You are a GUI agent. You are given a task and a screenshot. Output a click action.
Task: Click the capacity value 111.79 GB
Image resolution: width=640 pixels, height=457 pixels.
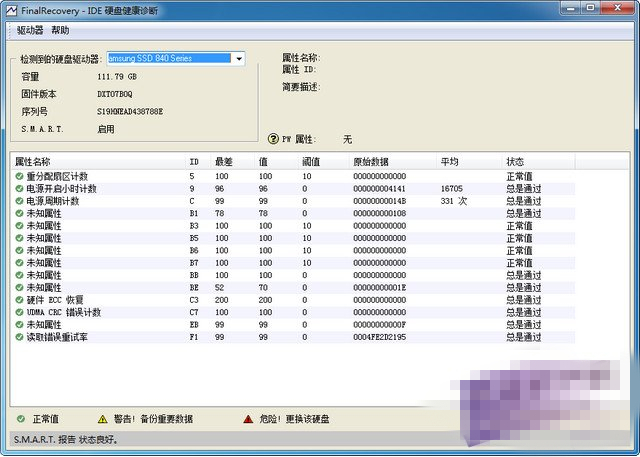click(117, 76)
